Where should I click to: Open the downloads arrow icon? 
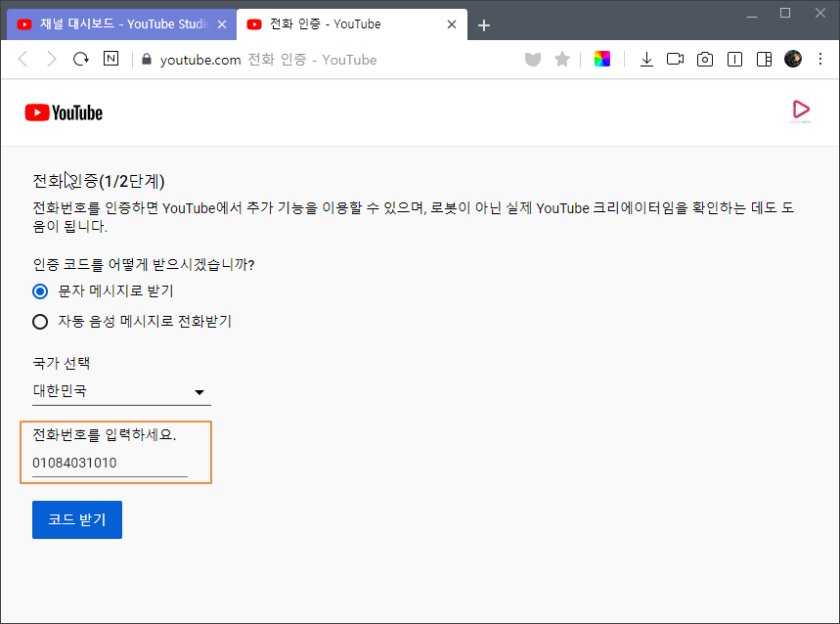pos(646,59)
